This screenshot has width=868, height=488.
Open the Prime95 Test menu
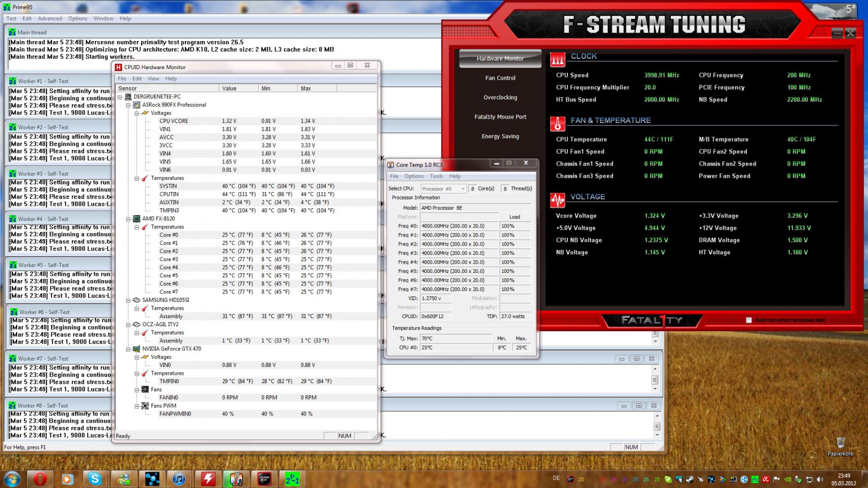coord(11,19)
